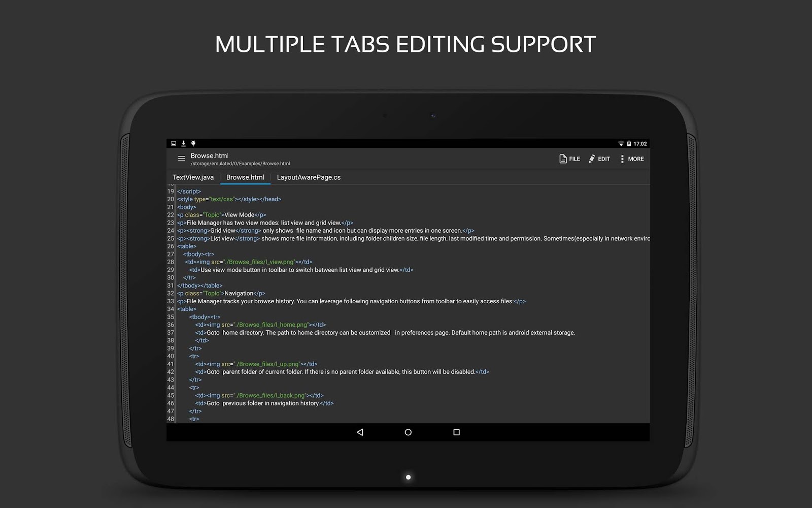The width and height of the screenshot is (812, 508).
Task: Tap the battery indicator icon
Action: (x=629, y=143)
